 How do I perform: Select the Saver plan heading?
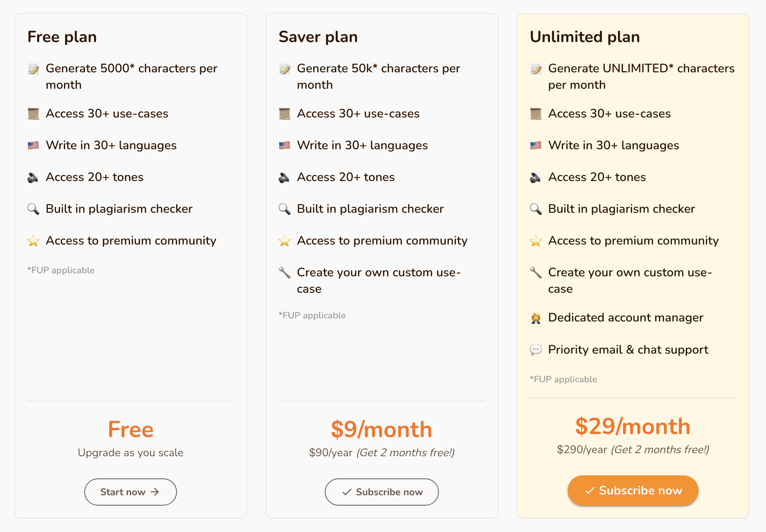tap(318, 37)
